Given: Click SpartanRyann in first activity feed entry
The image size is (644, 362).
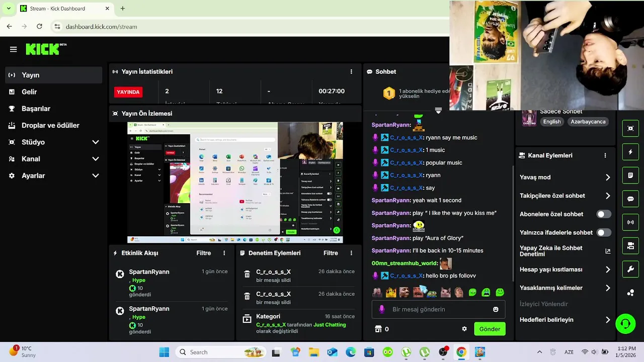Looking at the screenshot, I should 149,272.
